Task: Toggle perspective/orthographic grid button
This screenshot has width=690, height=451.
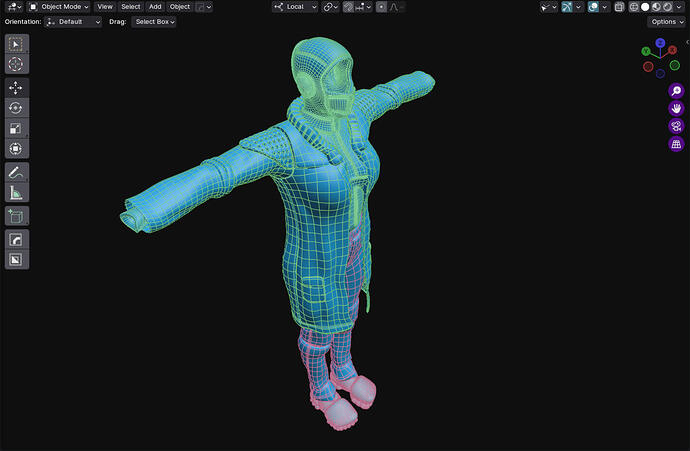Action: click(676, 144)
